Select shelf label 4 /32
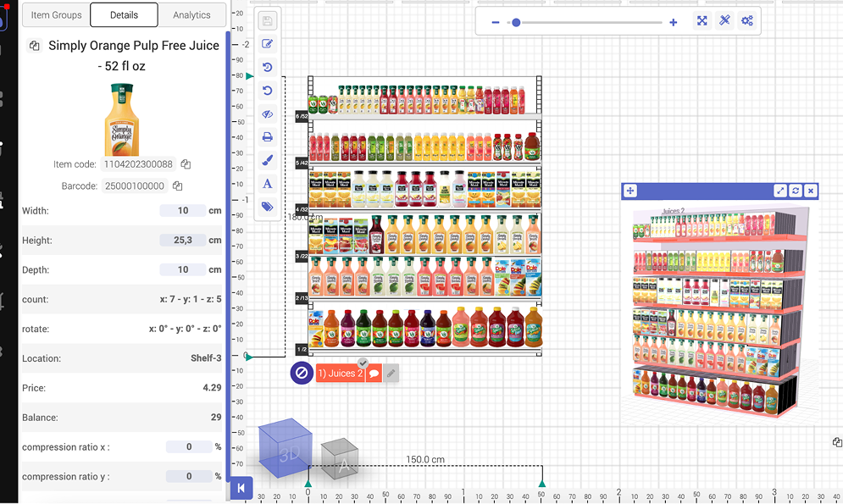Viewport: 843px width, 504px height. tap(302, 209)
